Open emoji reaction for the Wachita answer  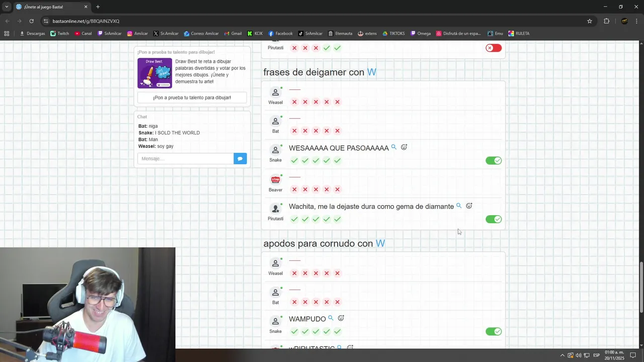(469, 206)
